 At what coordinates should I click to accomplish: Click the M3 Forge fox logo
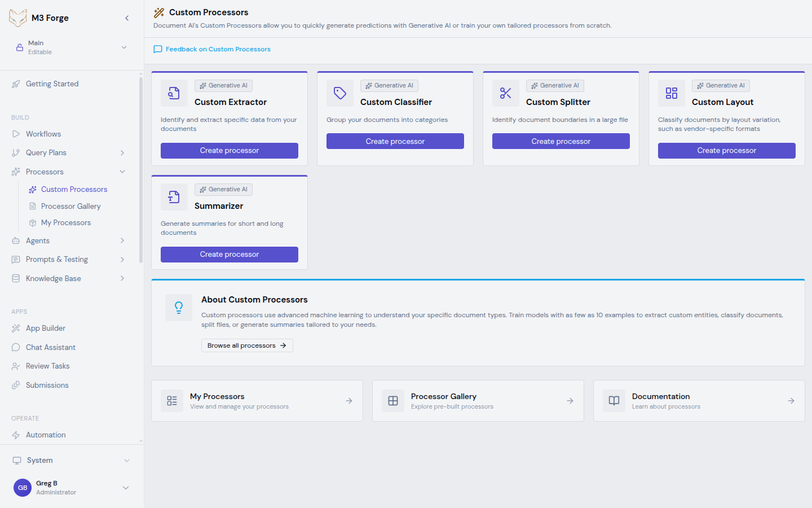[18, 17]
